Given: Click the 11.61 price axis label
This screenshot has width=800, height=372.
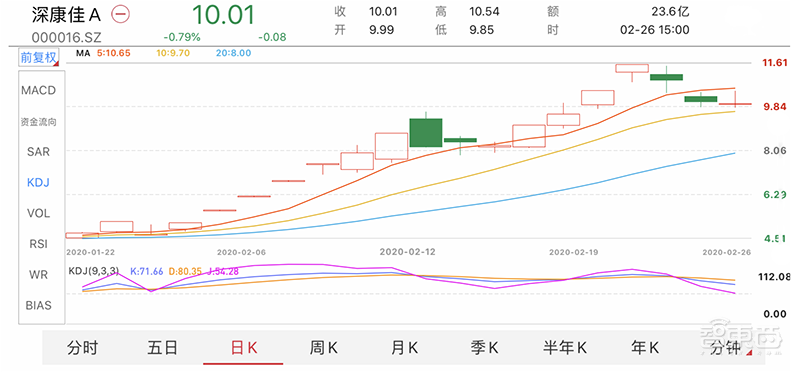Looking at the screenshot, I should click(774, 63).
